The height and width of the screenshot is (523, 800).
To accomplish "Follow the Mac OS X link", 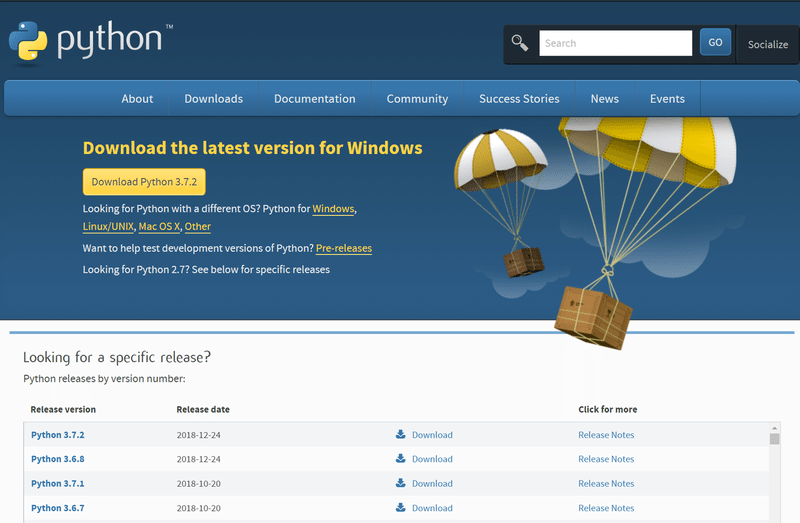I will (159, 227).
